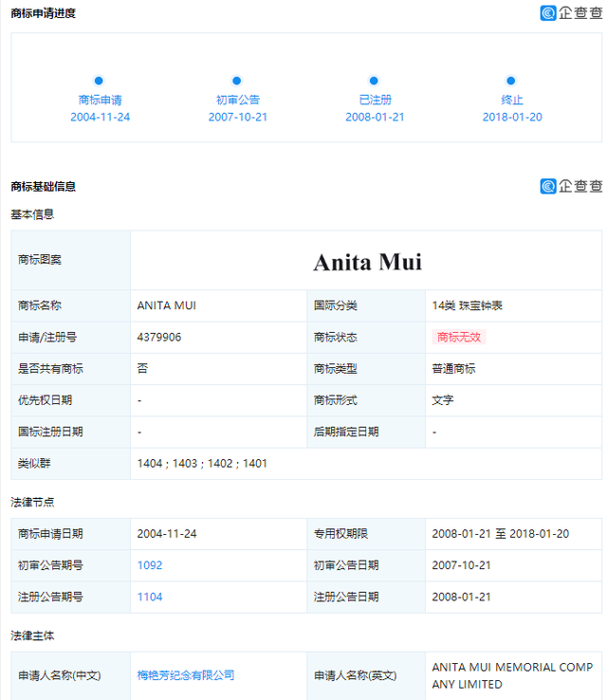This screenshot has width=607, height=700.
Task: Select timeline date 2008-01-21 under 已注册
Action: (x=375, y=117)
